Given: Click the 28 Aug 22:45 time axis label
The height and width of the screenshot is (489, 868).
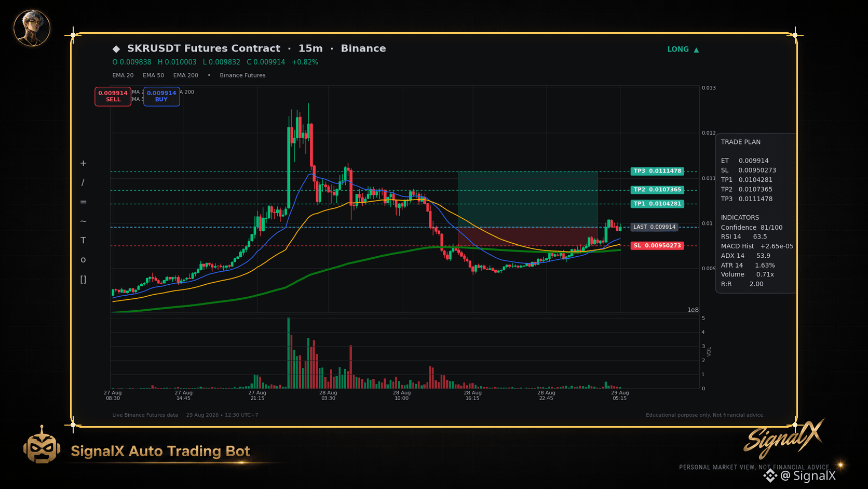Looking at the screenshot, I should click(x=546, y=395).
